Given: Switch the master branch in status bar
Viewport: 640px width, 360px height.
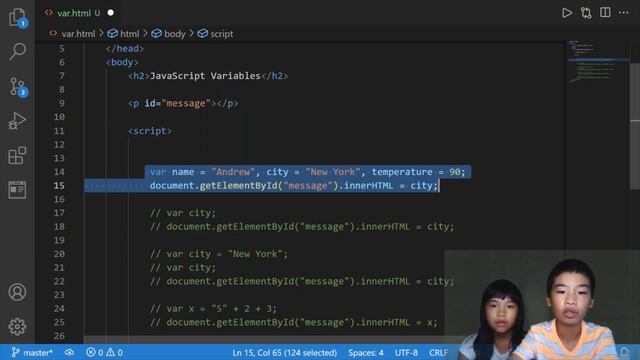Looking at the screenshot, I should point(32,352).
